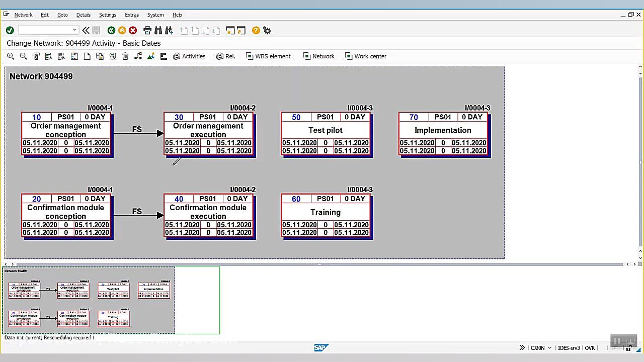Zoom in with the magnifier plus icon
The height and width of the screenshot is (362, 644).
[x=11, y=56]
